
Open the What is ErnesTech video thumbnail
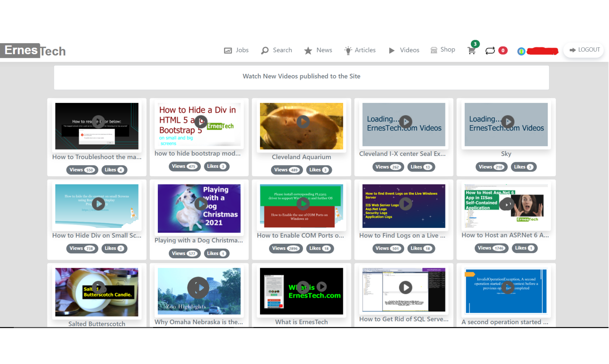(x=302, y=291)
